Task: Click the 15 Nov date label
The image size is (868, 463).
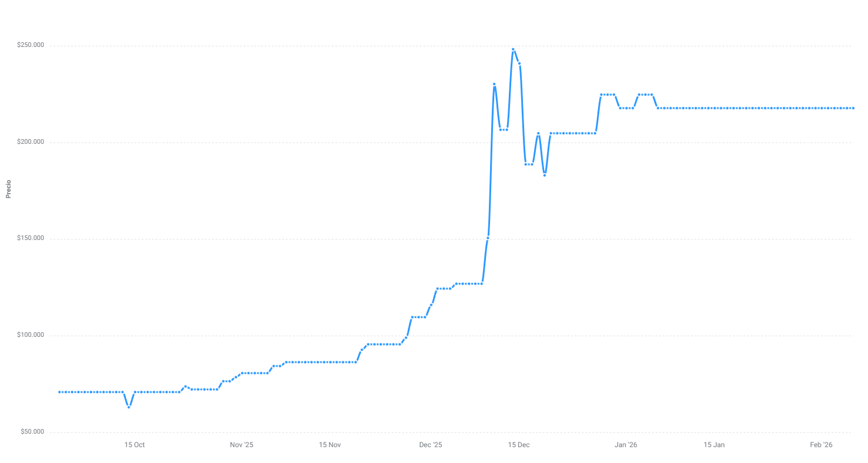Action: pyautogui.click(x=330, y=445)
